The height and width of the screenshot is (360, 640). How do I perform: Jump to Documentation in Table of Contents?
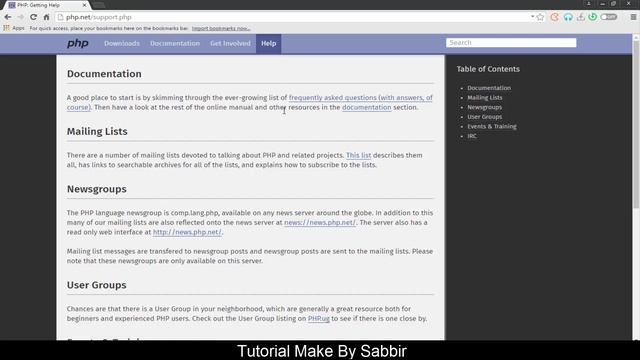[x=489, y=88]
